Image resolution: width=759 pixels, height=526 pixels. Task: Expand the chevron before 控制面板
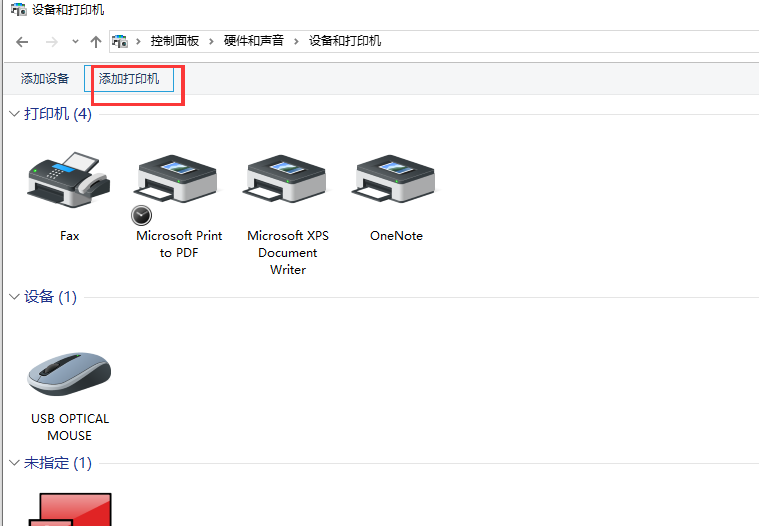pos(138,42)
